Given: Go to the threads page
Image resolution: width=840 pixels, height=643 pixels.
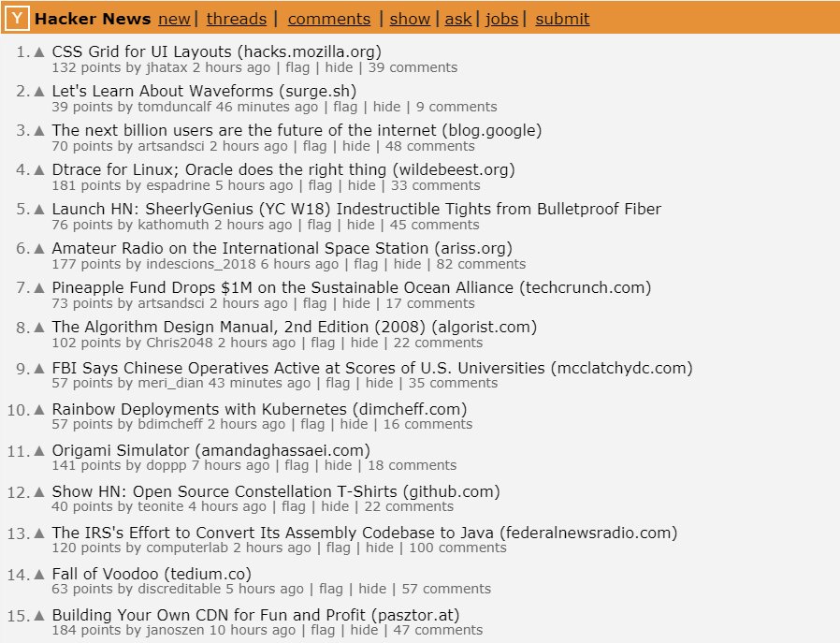Looking at the screenshot, I should (x=237, y=19).
